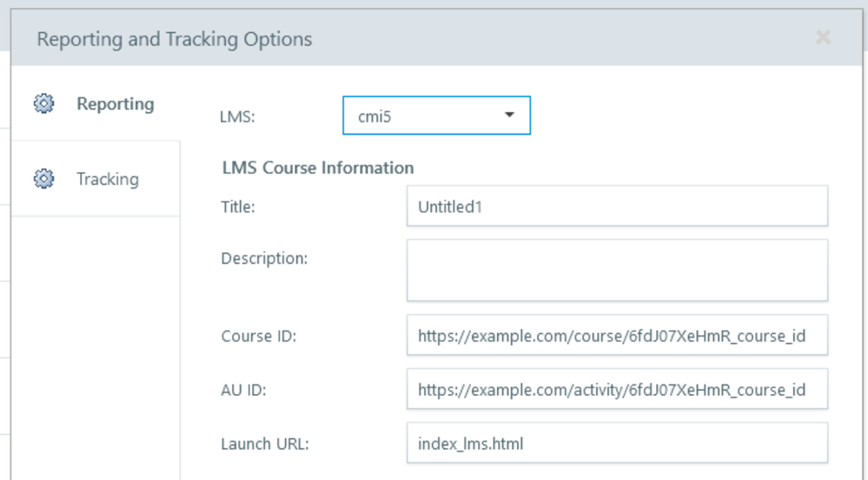Switch to the Reporting tab
Viewport: 868px width, 480px height.
click(115, 104)
